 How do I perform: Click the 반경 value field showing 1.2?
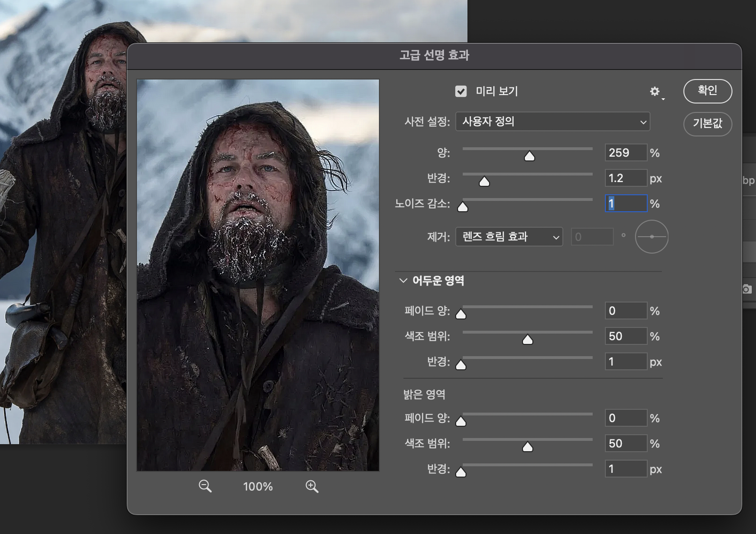[x=626, y=178]
